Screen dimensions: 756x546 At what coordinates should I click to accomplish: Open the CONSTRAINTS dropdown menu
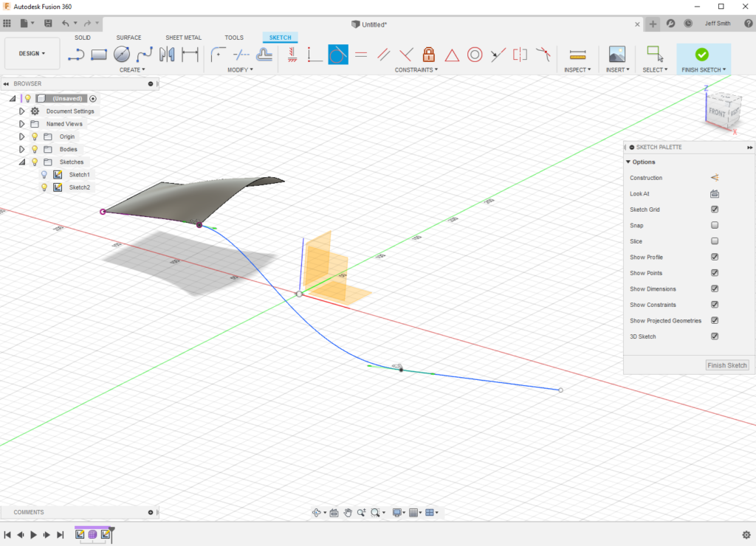416,70
